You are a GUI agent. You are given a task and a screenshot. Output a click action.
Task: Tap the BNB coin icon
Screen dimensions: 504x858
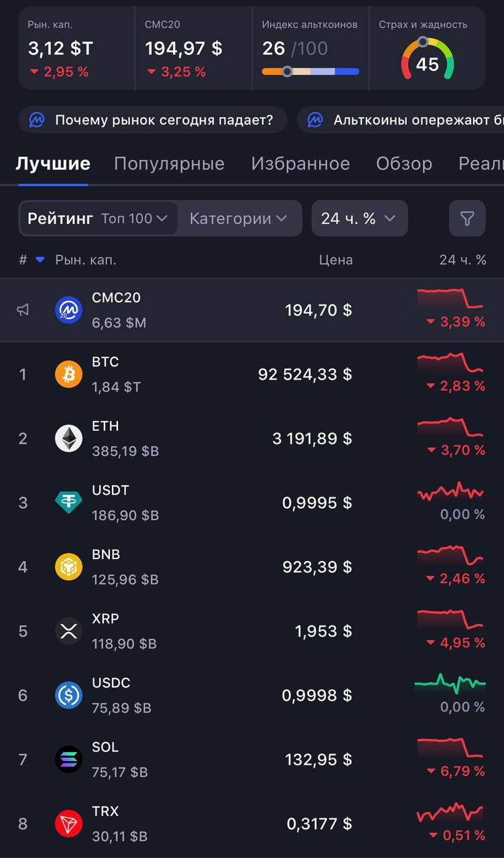[68, 567]
